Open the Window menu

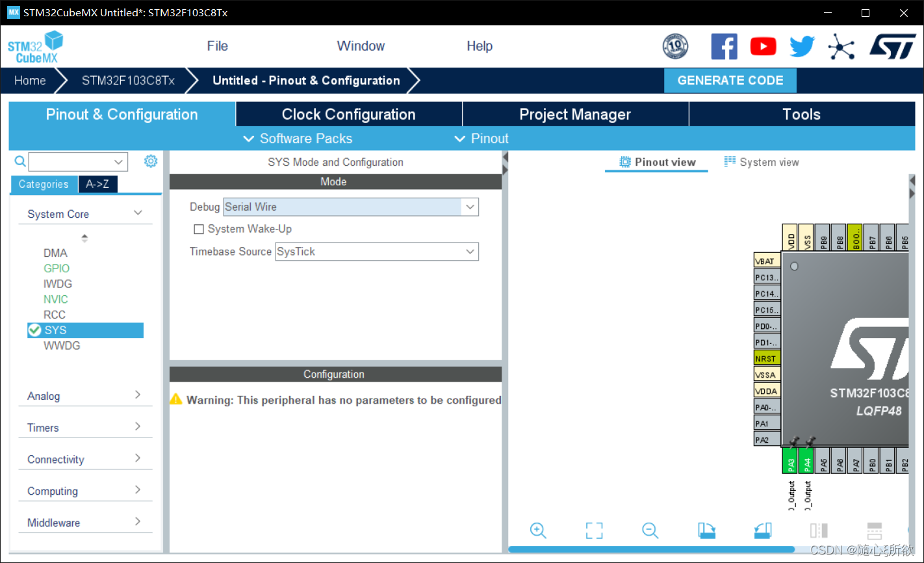pos(361,46)
